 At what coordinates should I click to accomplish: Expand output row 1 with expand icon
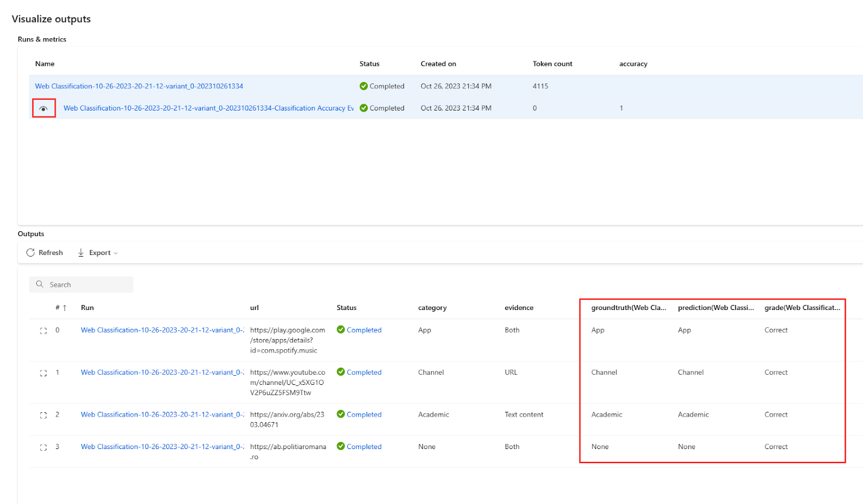click(43, 373)
